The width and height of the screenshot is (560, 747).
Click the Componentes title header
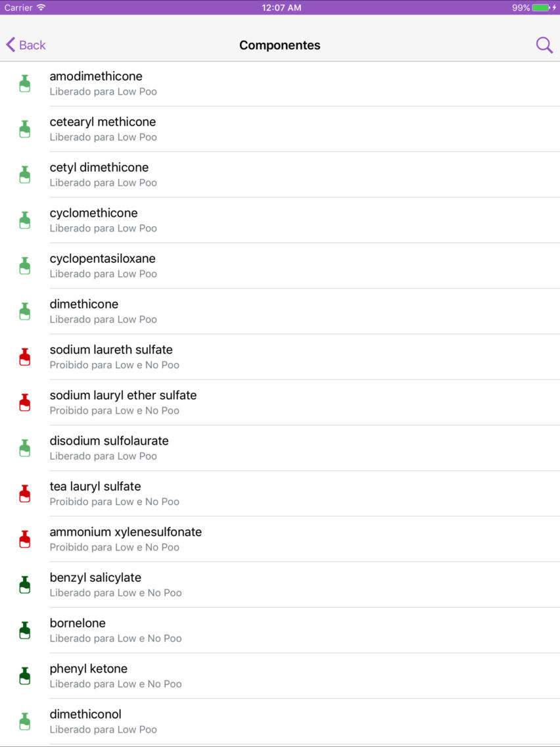click(x=280, y=45)
